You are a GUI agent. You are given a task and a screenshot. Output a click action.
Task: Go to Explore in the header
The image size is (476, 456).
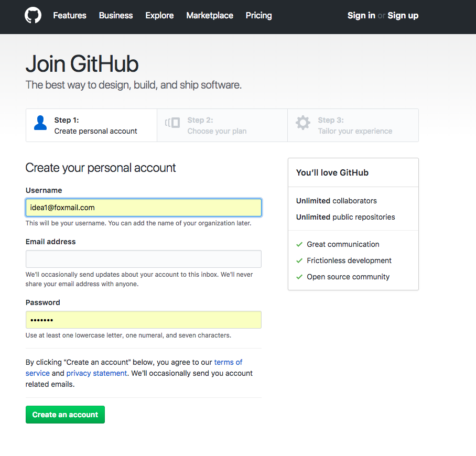click(x=159, y=16)
